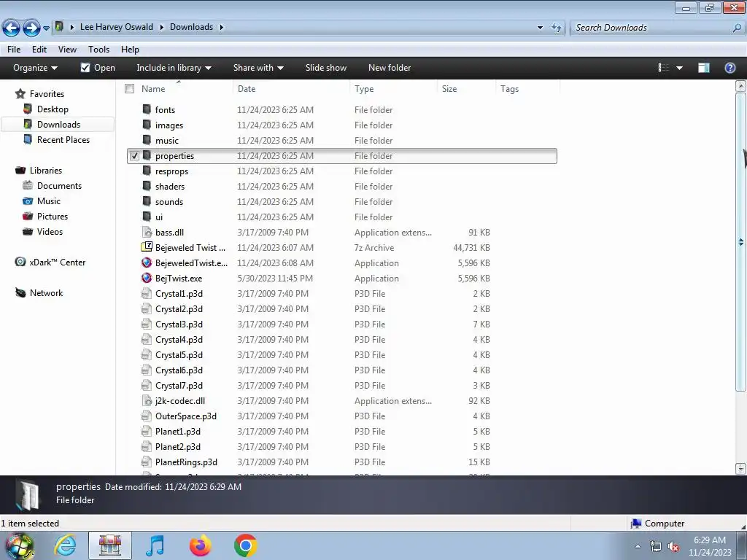This screenshot has width=747, height=560.
Task: Open the Help question mark icon
Action: tap(729, 68)
